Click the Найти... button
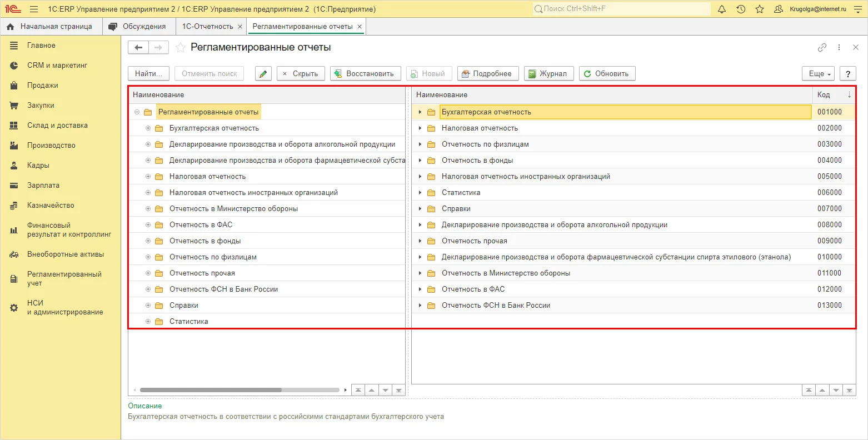868x440 pixels. [148, 73]
